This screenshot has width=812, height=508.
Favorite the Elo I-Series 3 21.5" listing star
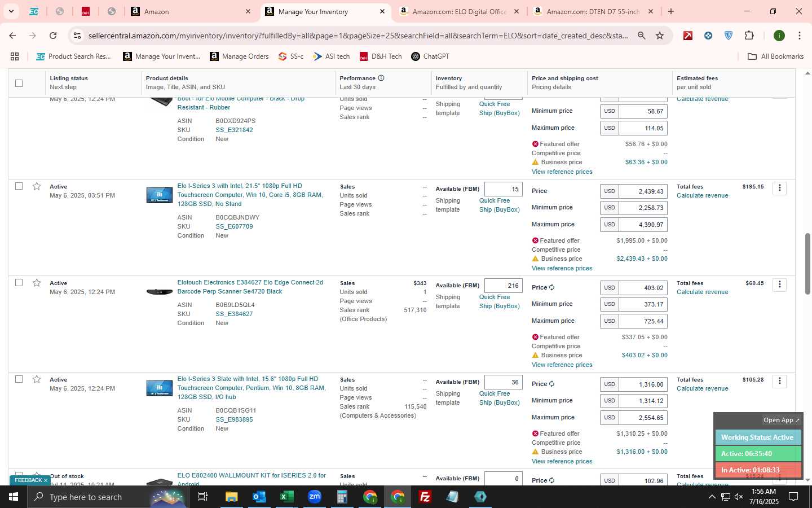tap(37, 186)
